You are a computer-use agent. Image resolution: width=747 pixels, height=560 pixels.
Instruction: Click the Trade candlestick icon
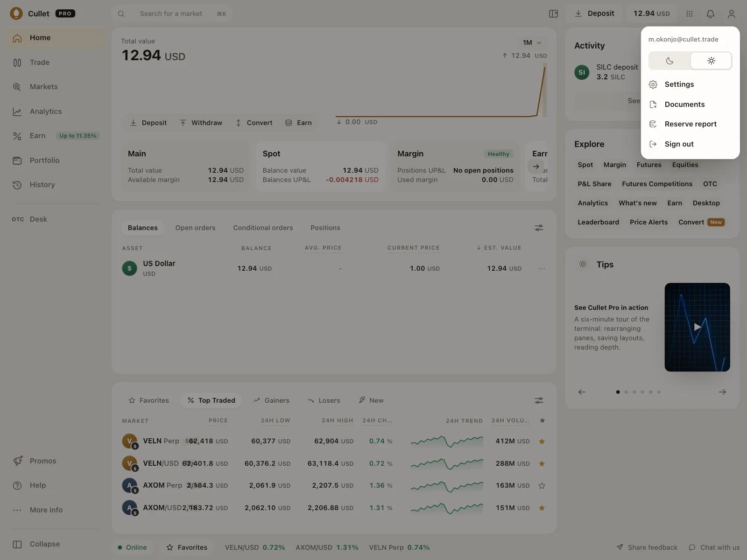coord(17,63)
